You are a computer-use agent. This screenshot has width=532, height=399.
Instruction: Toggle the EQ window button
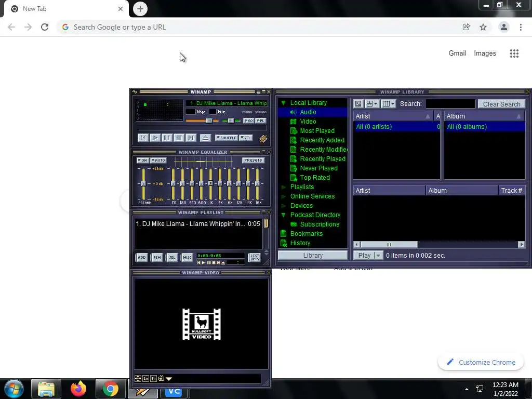click(249, 121)
